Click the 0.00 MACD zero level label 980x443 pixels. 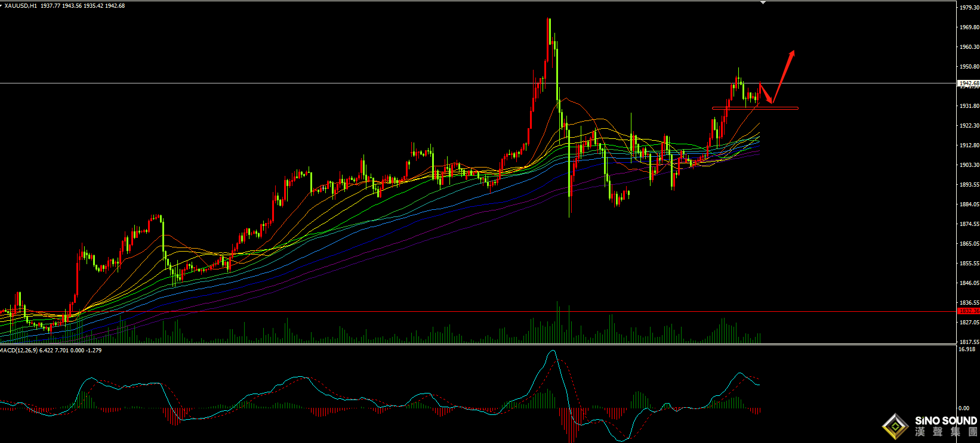[964, 408]
